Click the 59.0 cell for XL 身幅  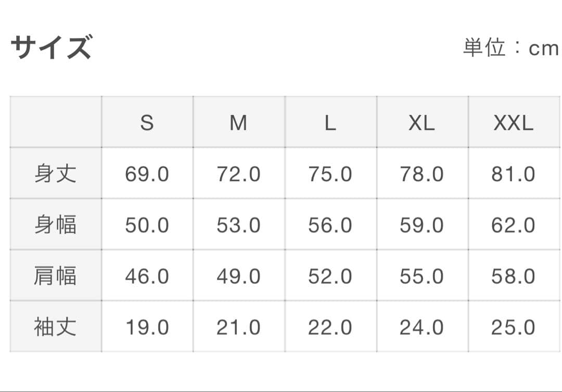421,225
